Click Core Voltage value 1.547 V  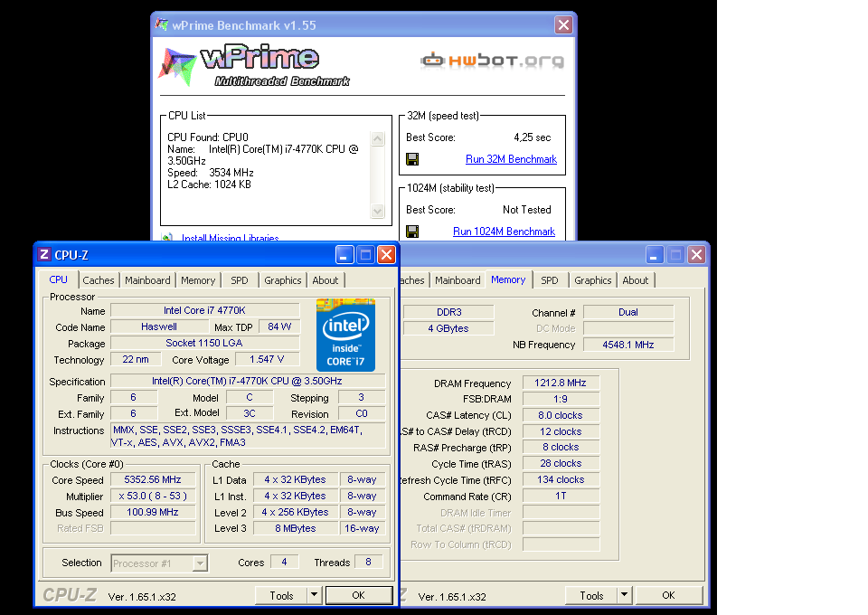coord(267,360)
